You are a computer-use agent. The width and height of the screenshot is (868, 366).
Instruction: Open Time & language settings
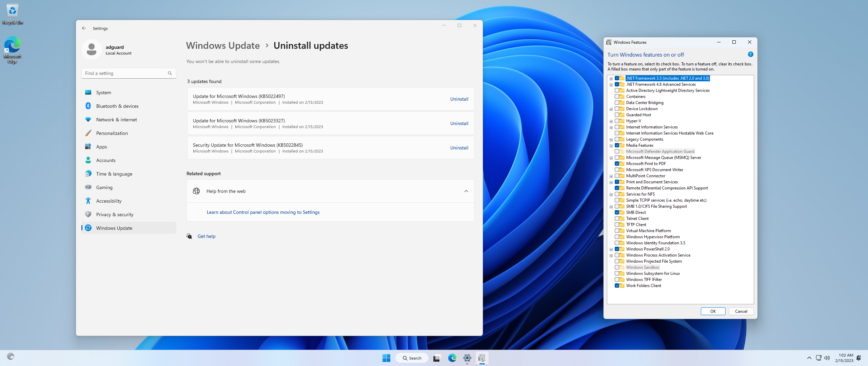[x=129, y=174]
